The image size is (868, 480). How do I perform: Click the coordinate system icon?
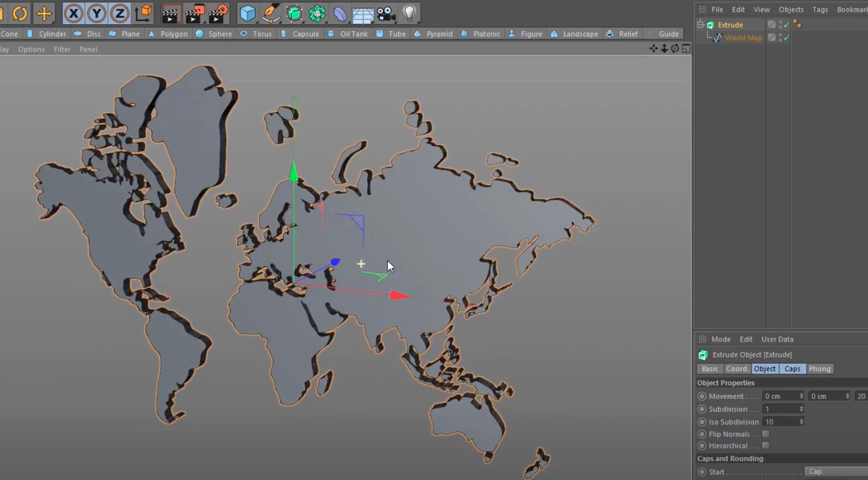click(x=143, y=13)
